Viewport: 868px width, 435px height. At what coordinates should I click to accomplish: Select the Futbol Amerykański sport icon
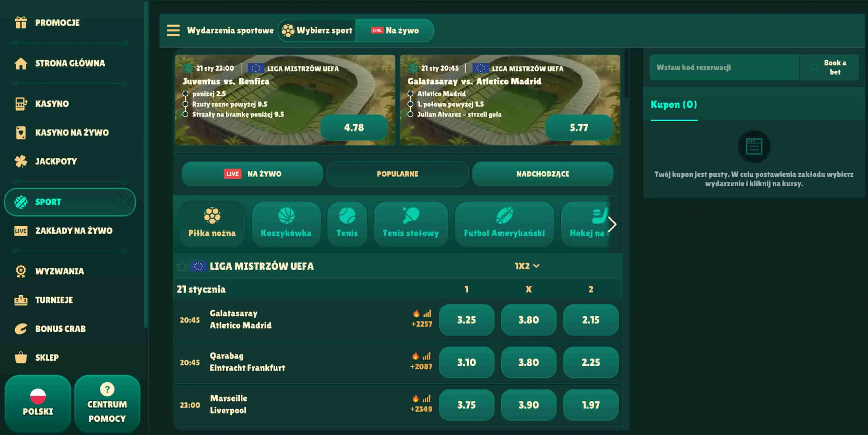504,216
